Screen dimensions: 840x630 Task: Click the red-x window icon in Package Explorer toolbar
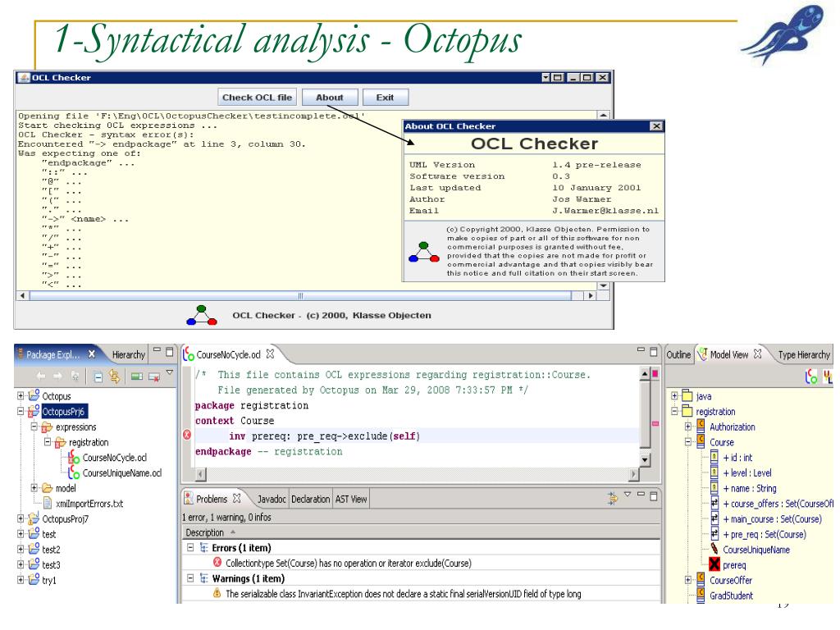(154, 377)
